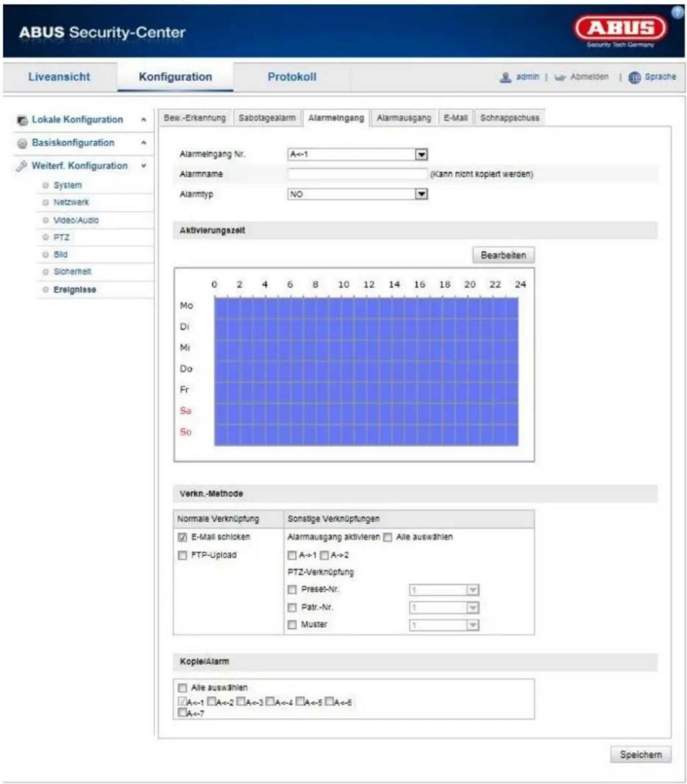The height and width of the screenshot is (784, 687).
Task: Switch to the E-Mail tab
Action: 456,118
